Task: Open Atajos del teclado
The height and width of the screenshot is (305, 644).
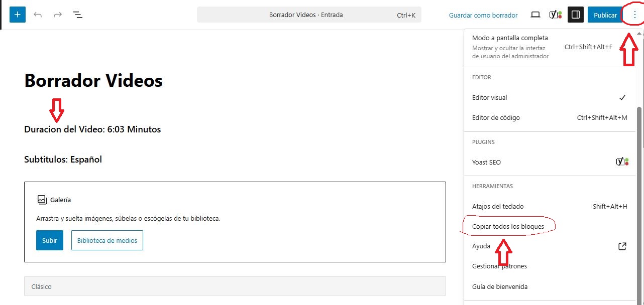Action: (x=498, y=206)
